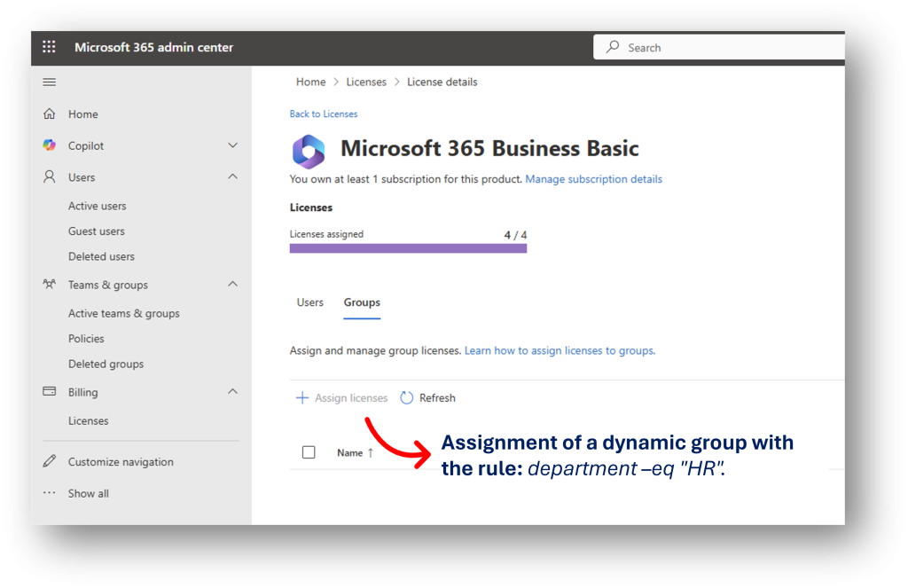This screenshot has width=908, height=588.
Task: Select the Groups tab
Action: point(361,302)
